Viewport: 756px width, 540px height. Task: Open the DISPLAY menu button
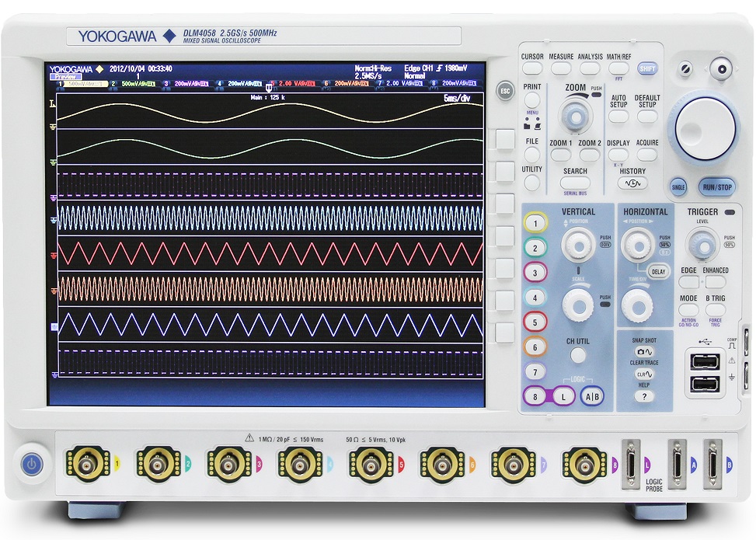tap(618, 155)
